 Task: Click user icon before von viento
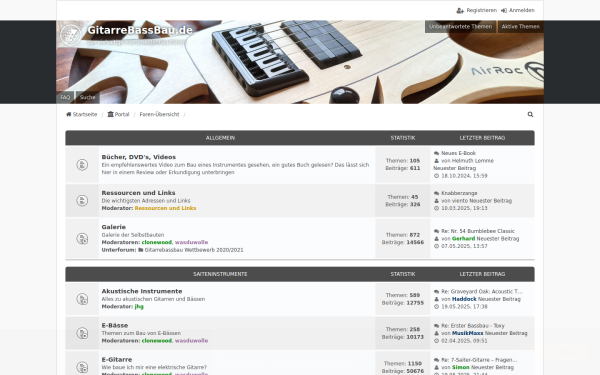pyautogui.click(x=437, y=201)
